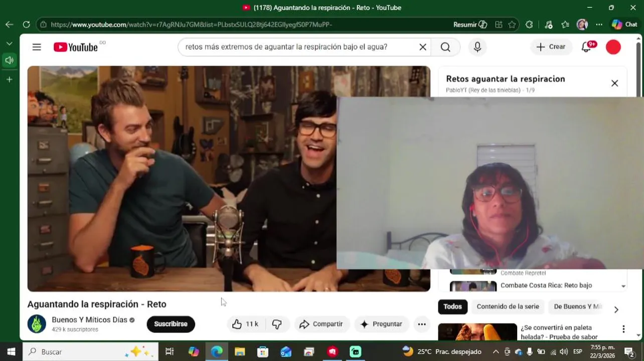Viewport: 644px width, 361px height.
Task: Select the Contenido de la serie chip
Action: [508, 306]
